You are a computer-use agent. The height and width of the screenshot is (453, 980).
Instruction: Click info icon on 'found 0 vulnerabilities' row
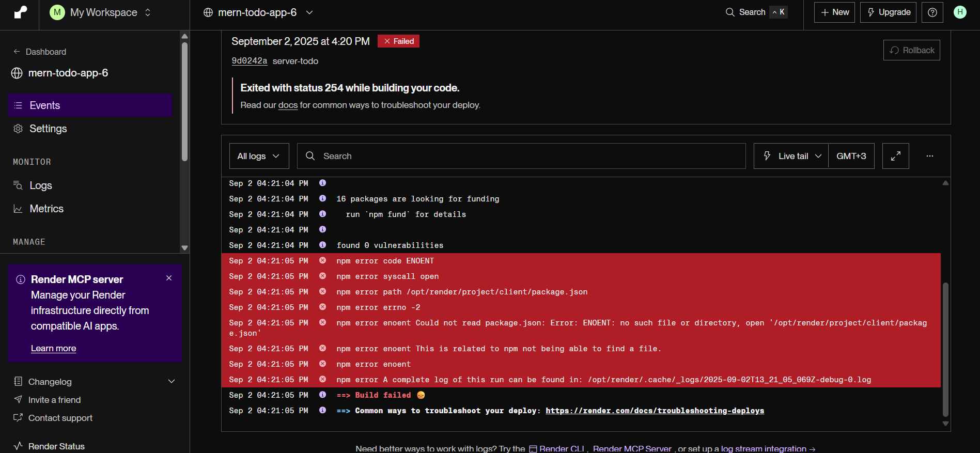pyautogui.click(x=322, y=245)
